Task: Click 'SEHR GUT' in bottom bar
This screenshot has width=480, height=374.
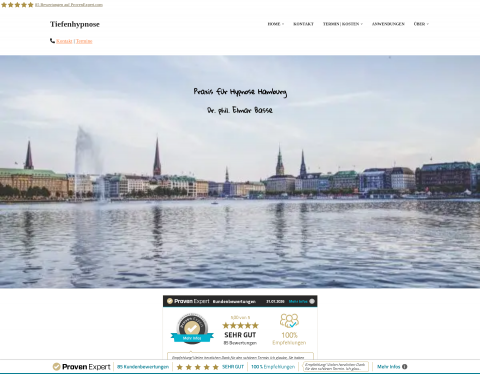Action: 233,367
